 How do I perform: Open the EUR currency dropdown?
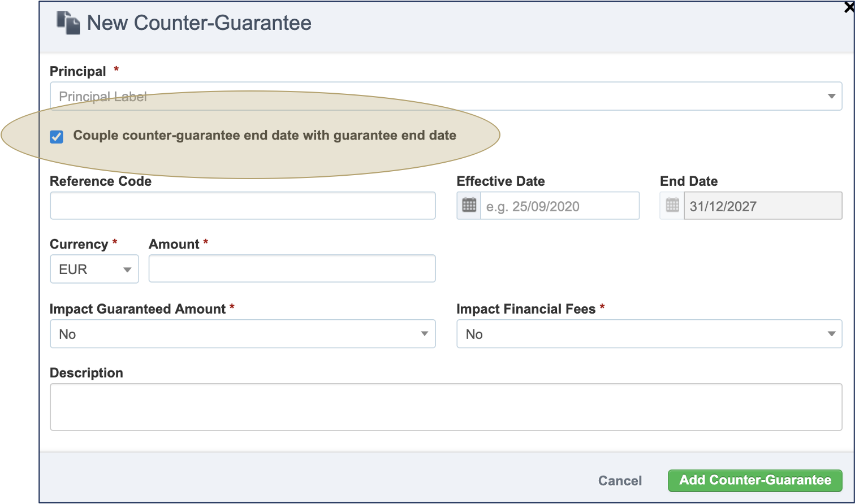pos(94,269)
